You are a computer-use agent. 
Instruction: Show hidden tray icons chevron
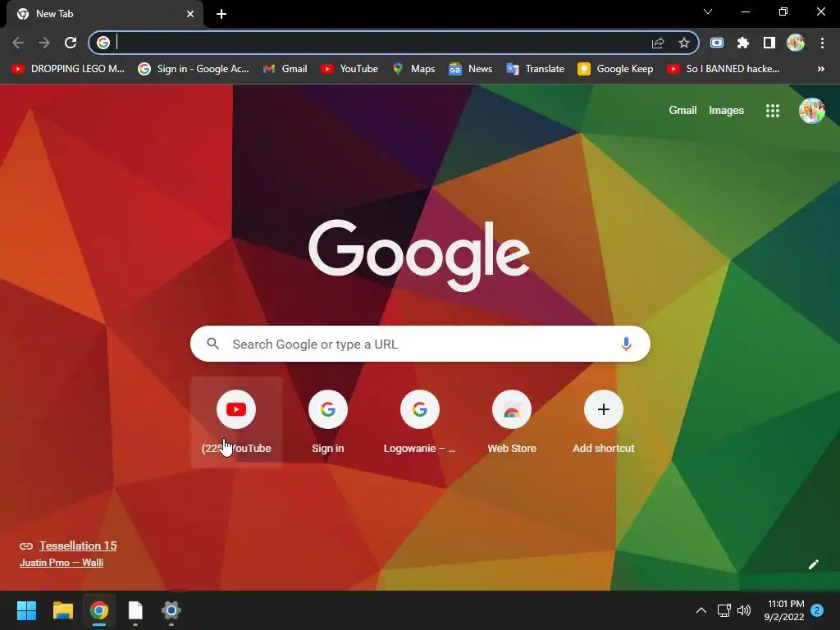701,610
